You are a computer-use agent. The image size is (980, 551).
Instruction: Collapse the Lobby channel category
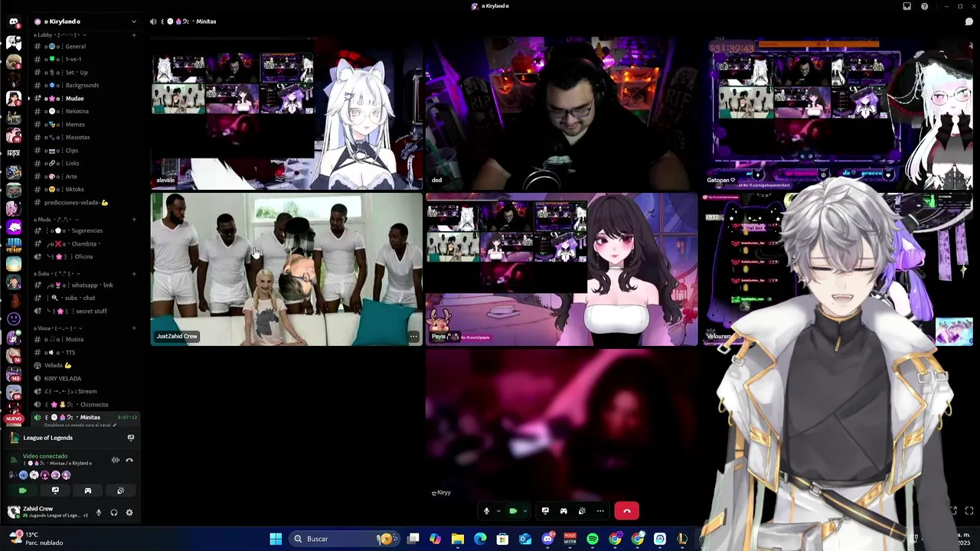point(59,35)
